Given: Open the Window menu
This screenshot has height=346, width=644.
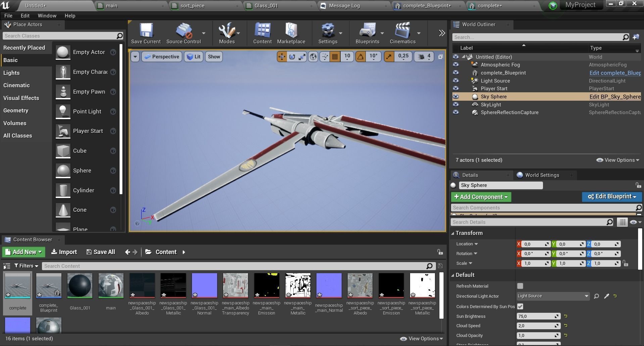Looking at the screenshot, I should (47, 16).
